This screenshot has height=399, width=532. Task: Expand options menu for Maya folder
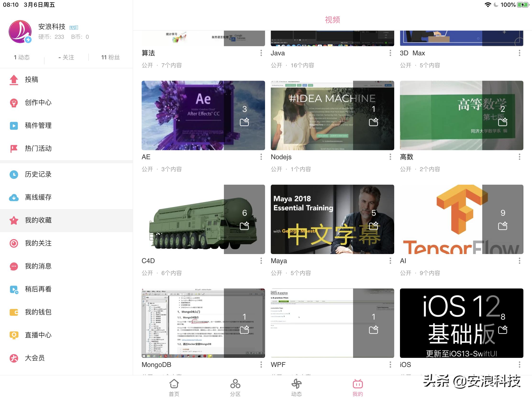pyautogui.click(x=390, y=261)
